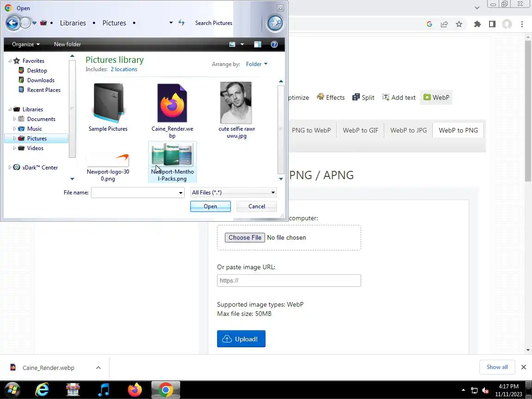532x399 pixels.
Task: Open Chrome three-dot menu
Action: point(522,24)
